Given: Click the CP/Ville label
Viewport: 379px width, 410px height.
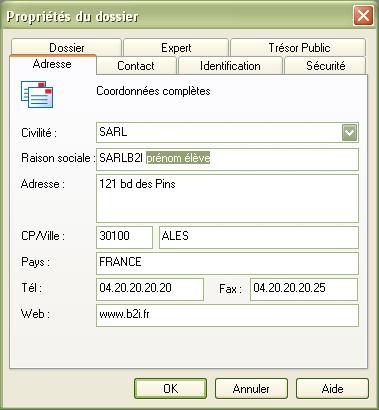Looking at the screenshot, I should tap(43, 236).
